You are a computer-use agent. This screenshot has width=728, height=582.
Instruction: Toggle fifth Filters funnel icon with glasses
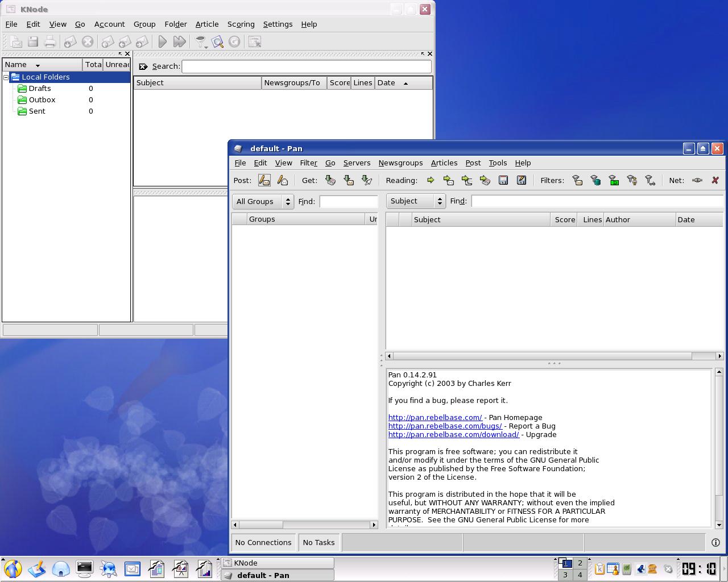click(x=650, y=180)
